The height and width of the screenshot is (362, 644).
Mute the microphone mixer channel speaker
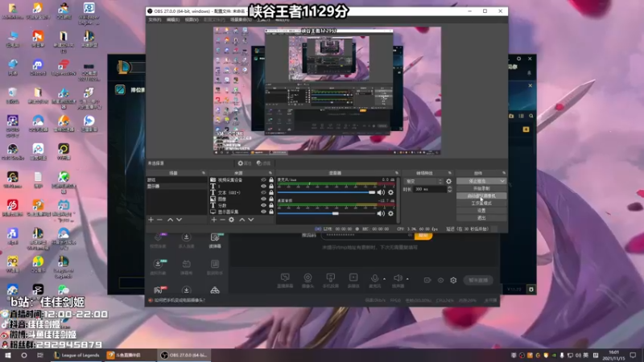[381, 192]
